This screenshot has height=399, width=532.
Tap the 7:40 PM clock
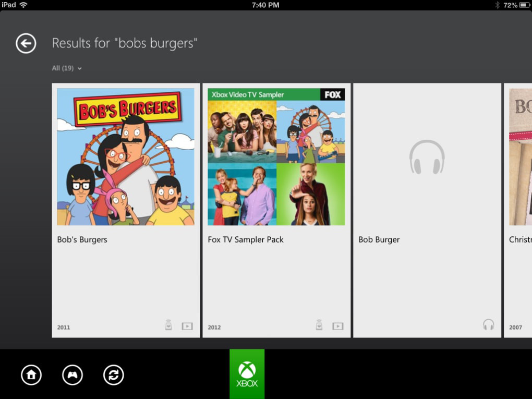(x=265, y=5)
